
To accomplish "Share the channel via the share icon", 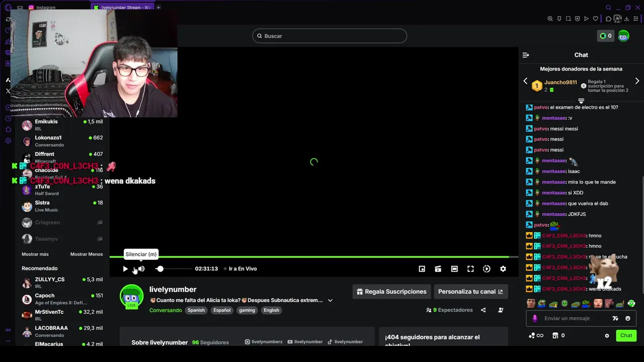I will point(483,310).
